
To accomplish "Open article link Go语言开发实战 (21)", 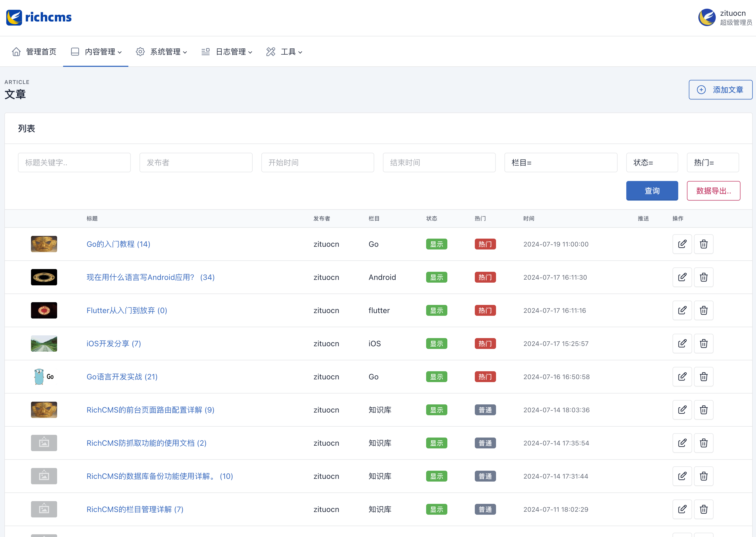I will pyautogui.click(x=122, y=377).
